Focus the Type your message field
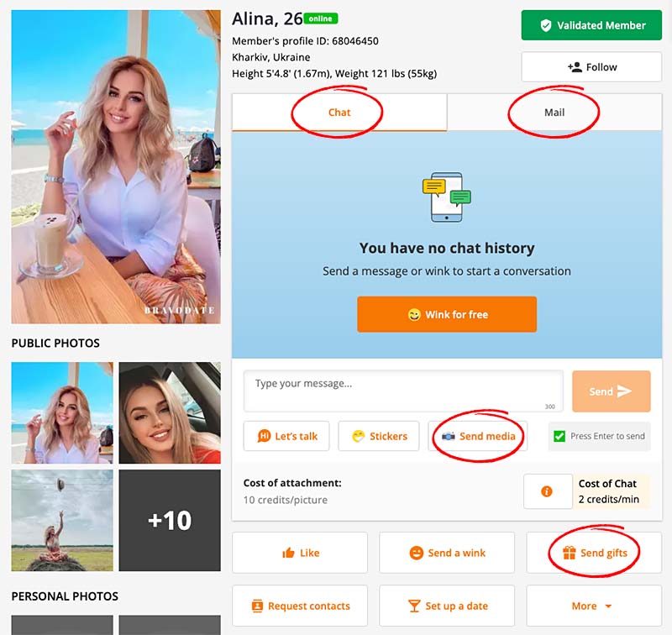672x635 pixels. [x=403, y=391]
